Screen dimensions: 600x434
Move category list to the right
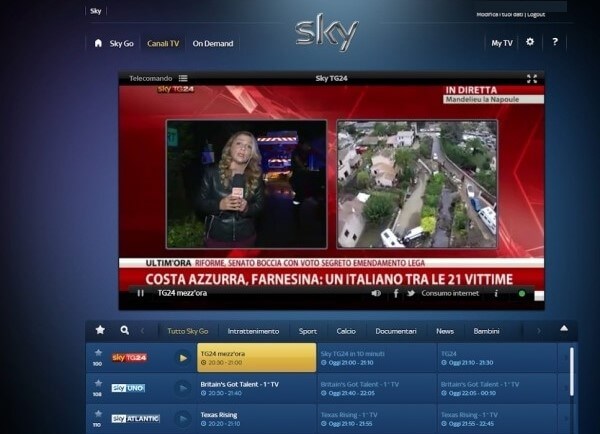(x=539, y=331)
